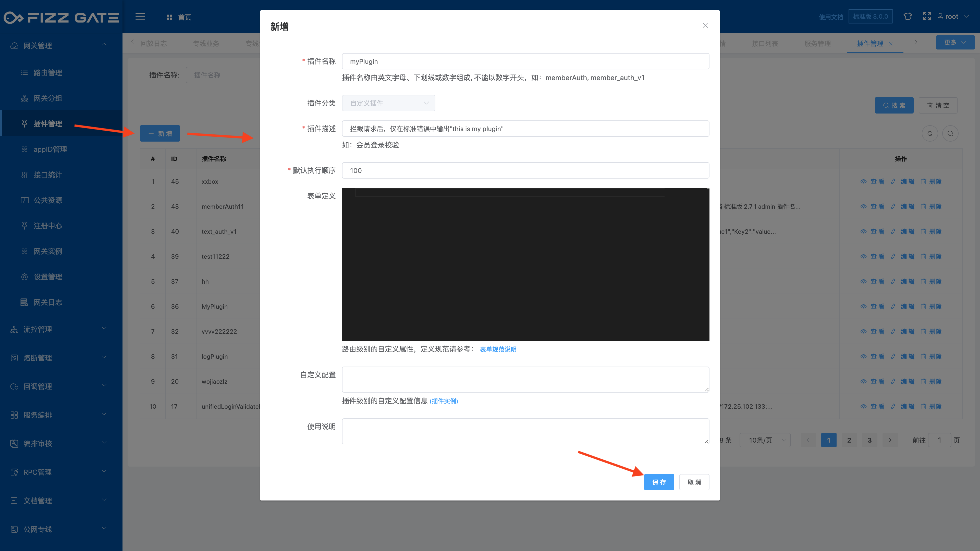Expand the RPC管理 sidebar group
The image size is (980, 551).
click(x=61, y=472)
